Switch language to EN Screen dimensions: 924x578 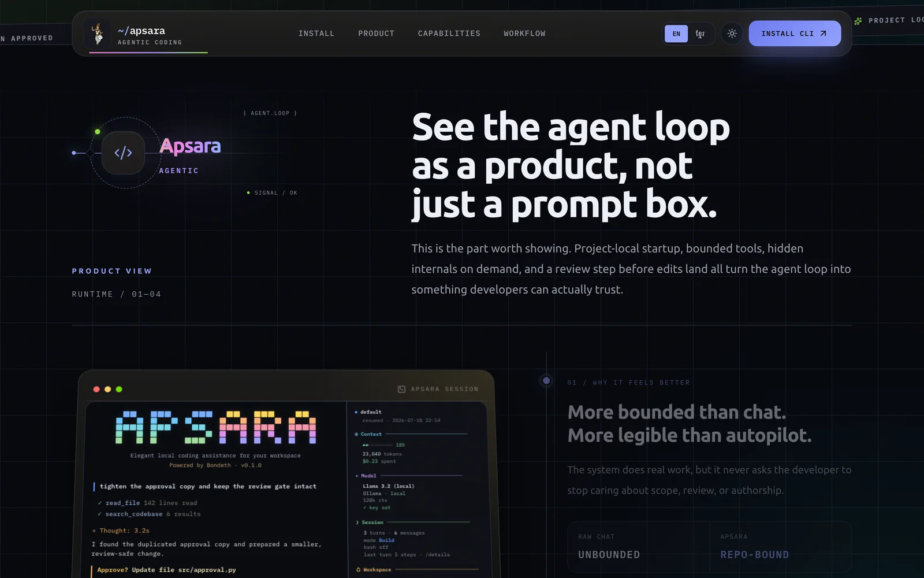(676, 34)
